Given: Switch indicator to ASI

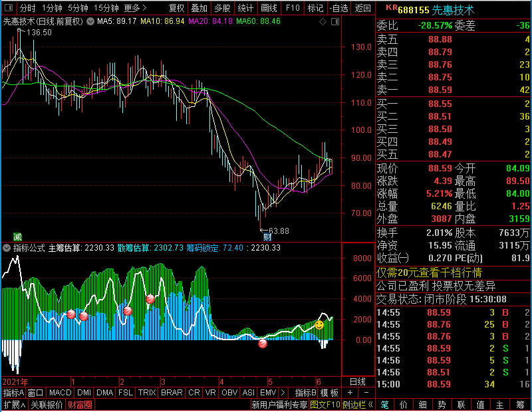Looking at the screenshot, I should click(248, 393).
